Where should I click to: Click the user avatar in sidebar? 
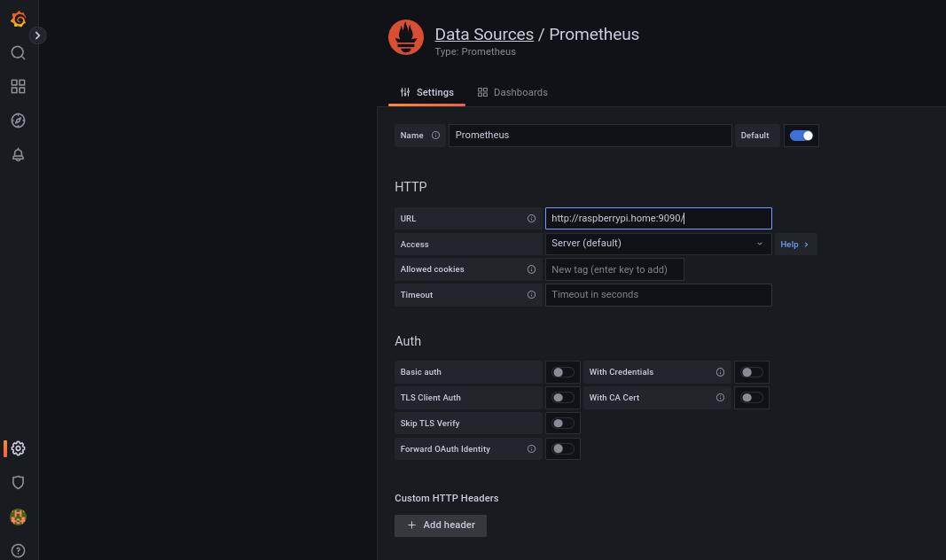(x=18, y=517)
